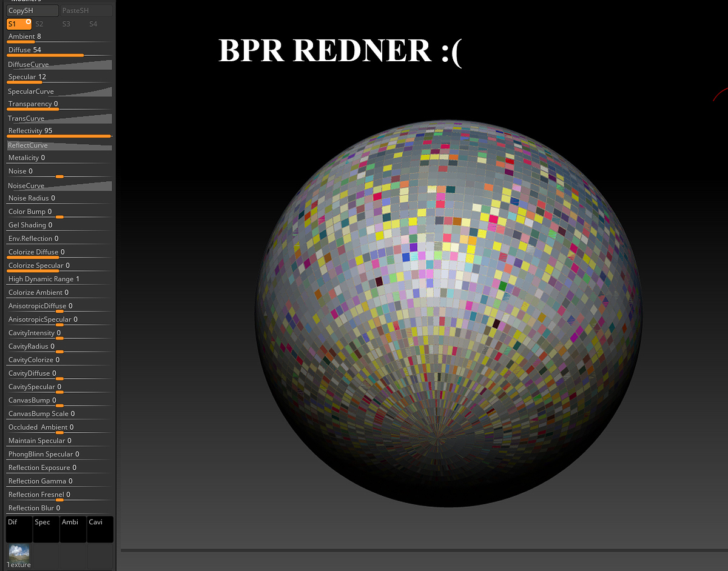Click the PasteSH button

(x=86, y=10)
